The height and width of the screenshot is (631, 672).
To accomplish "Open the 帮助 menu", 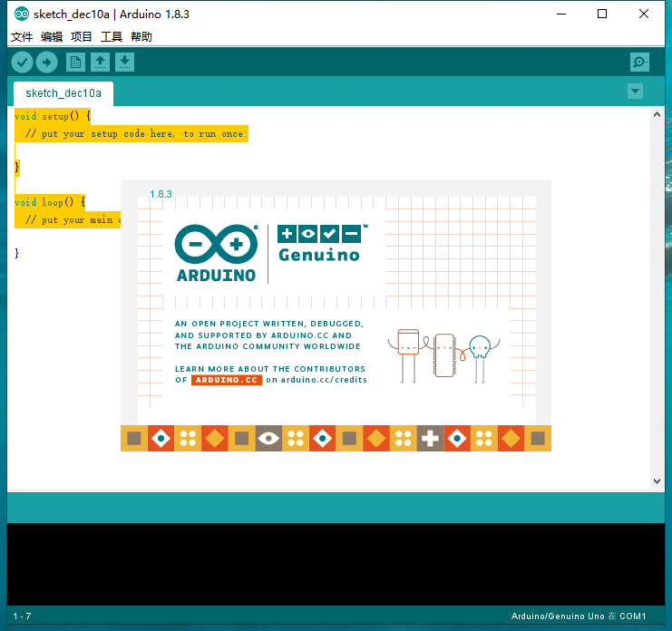I will pos(141,37).
